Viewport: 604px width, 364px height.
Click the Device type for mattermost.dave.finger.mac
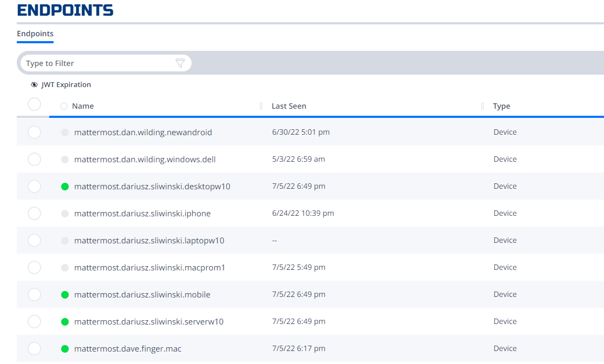pos(505,348)
